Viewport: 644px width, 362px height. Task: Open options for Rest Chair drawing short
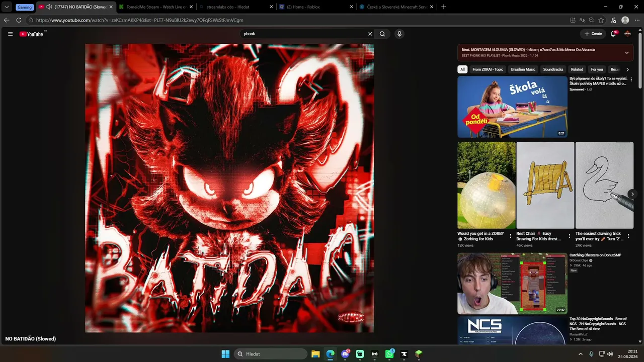point(569,236)
